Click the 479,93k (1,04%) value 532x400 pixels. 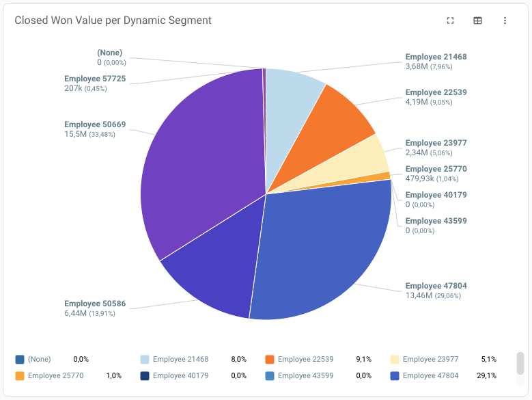tap(432, 179)
